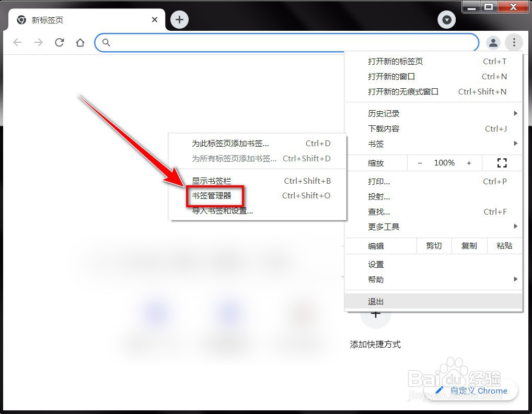Click the search icon in address bar
The image size is (532, 414).
[106, 42]
